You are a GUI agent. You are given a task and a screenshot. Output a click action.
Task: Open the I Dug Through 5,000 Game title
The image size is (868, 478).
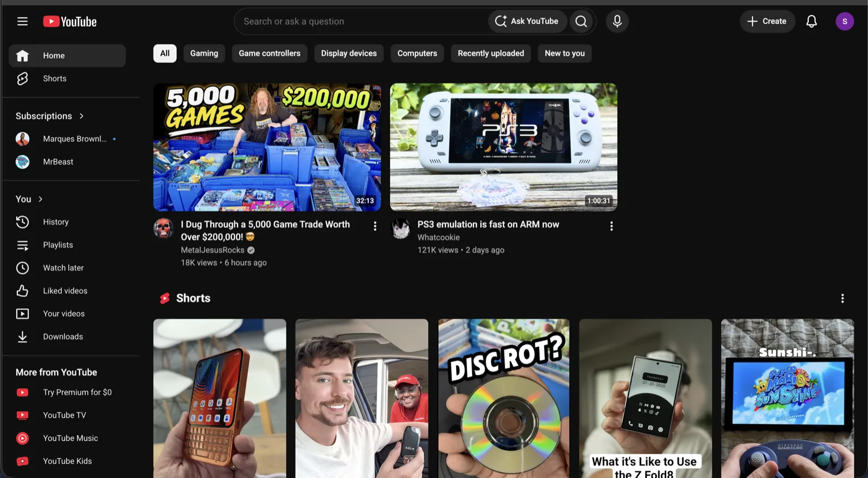[x=265, y=231]
